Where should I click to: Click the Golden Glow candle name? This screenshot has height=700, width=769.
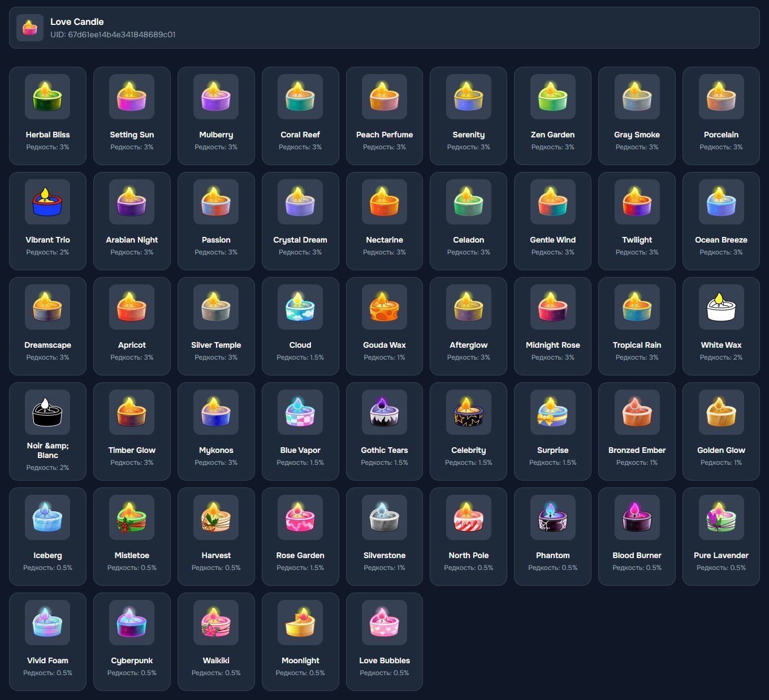pos(721,450)
